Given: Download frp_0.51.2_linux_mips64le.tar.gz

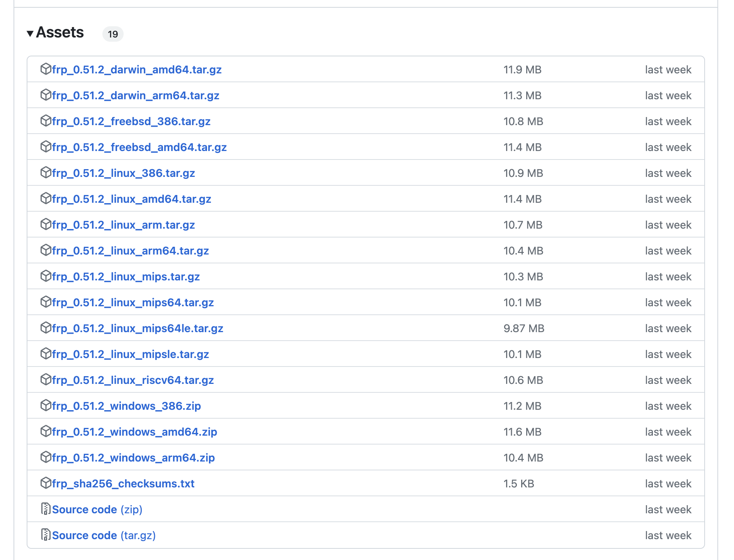Looking at the screenshot, I should point(138,328).
